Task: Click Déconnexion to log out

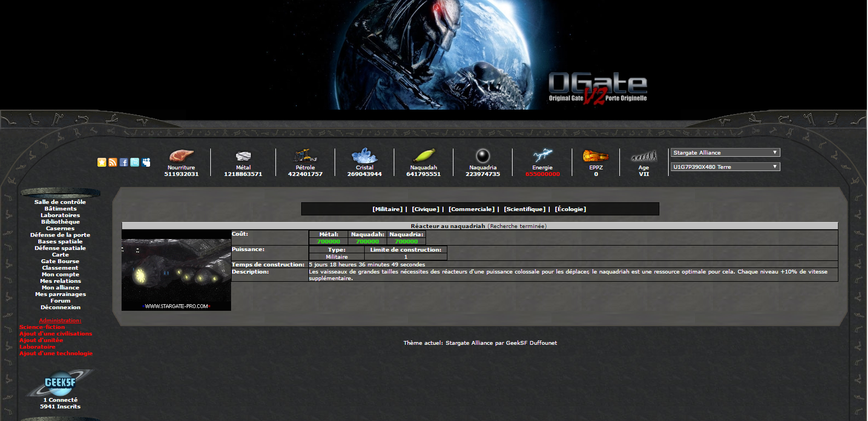Action: (x=60, y=308)
